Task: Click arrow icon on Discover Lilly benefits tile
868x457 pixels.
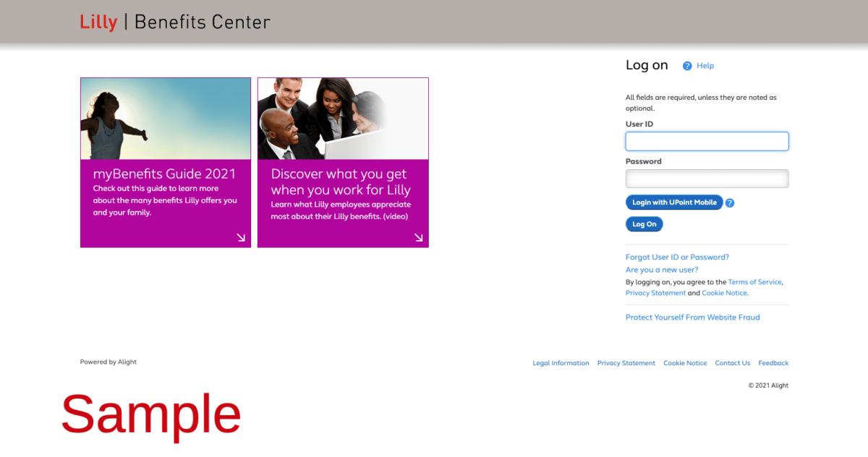Action: (418, 237)
